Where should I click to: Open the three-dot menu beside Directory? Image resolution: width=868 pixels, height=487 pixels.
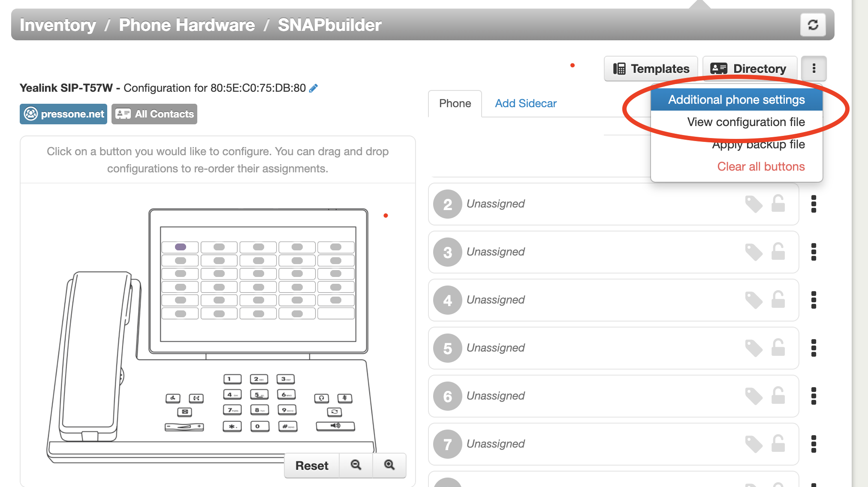[x=814, y=69]
